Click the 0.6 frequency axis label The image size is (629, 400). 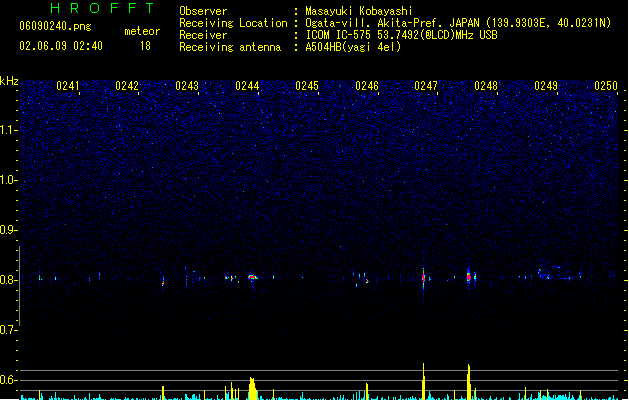8,380
